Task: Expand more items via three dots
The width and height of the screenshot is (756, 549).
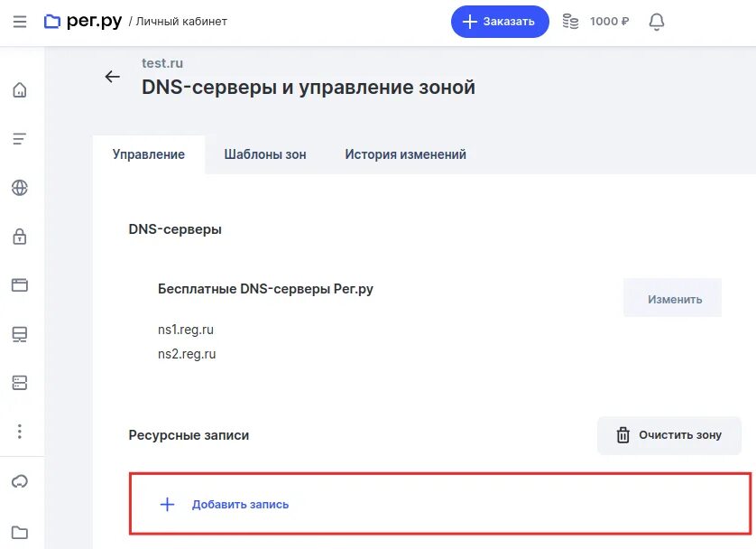Action: tap(20, 432)
